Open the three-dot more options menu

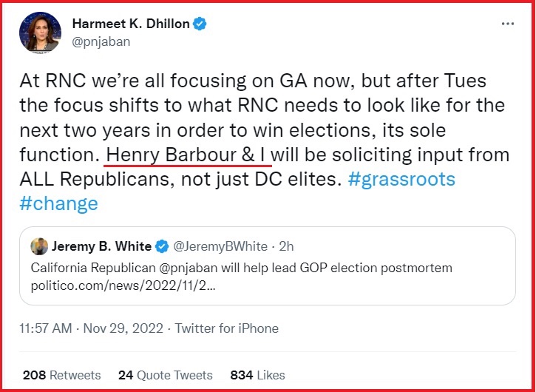tap(507, 24)
